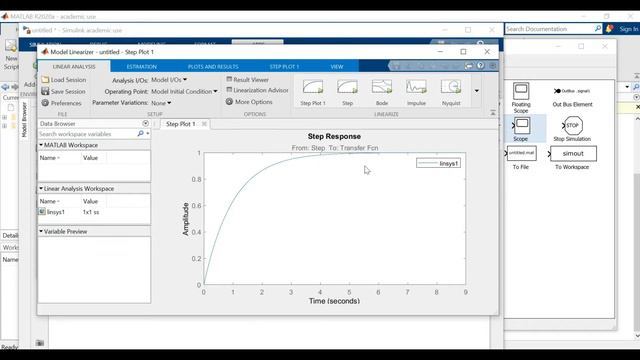This screenshot has height=360, width=640.
Task: Open the Data Browser options circle button
Action: tap(145, 123)
